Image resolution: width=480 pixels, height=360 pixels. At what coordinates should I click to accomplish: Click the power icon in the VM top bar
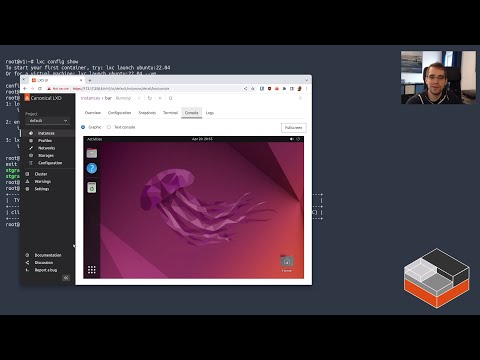click(x=298, y=139)
